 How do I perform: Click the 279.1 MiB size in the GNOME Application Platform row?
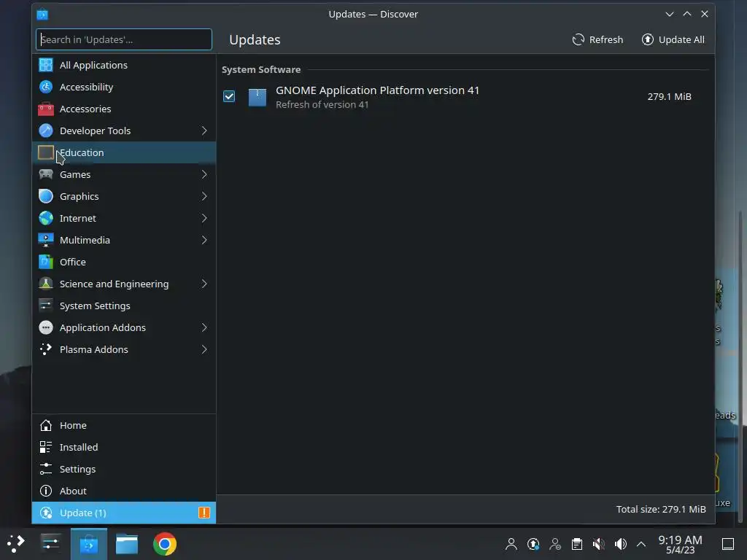[670, 97]
